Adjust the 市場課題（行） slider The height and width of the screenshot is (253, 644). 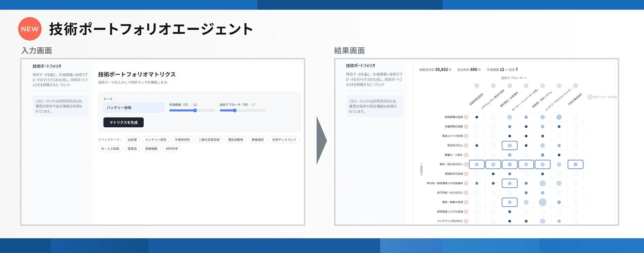(x=192, y=111)
